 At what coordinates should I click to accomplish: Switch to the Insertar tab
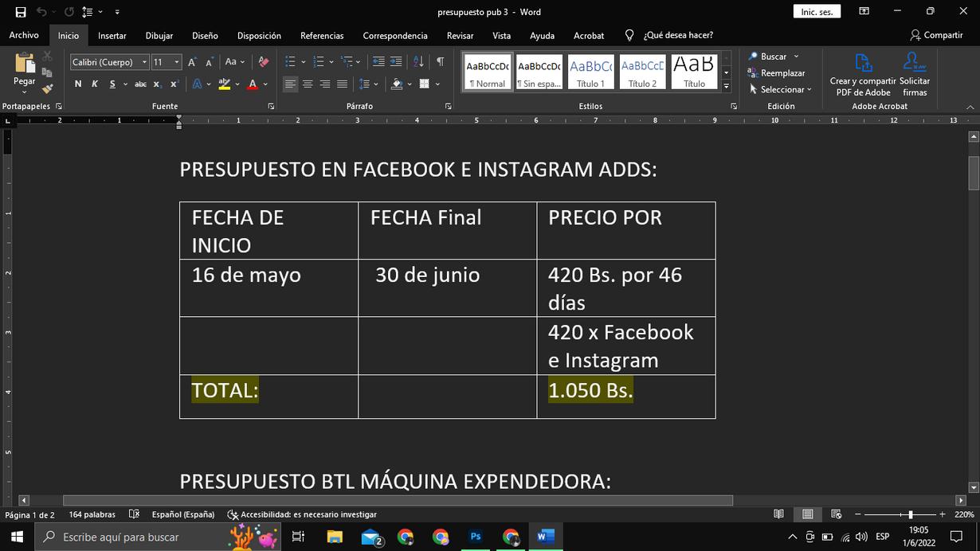[112, 35]
